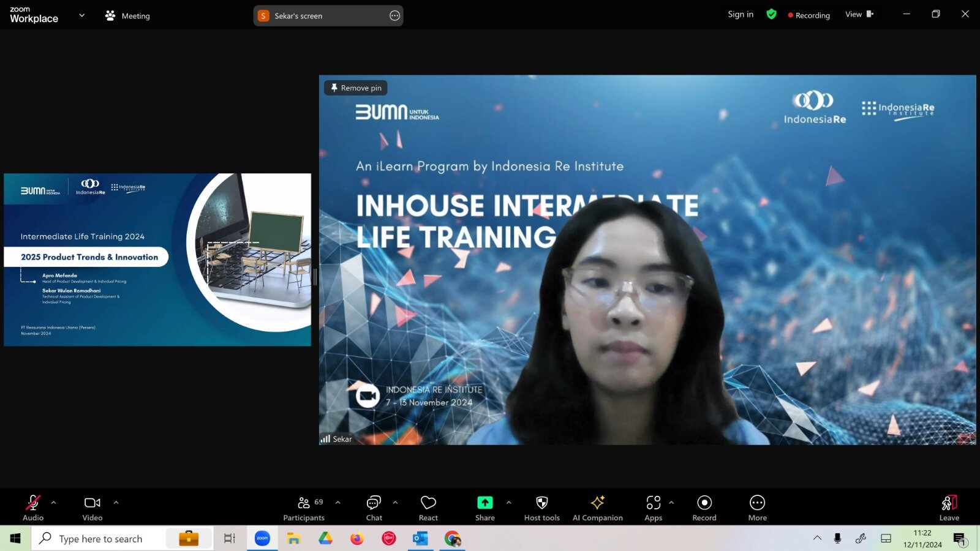980x551 pixels.
Task: Click Leave meeting button
Action: tap(949, 508)
